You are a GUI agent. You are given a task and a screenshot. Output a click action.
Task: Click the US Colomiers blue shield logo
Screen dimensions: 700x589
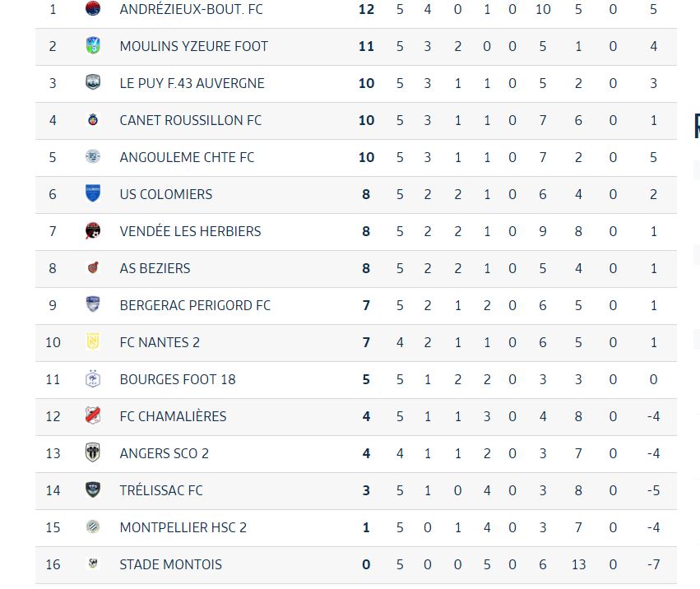[x=93, y=193]
